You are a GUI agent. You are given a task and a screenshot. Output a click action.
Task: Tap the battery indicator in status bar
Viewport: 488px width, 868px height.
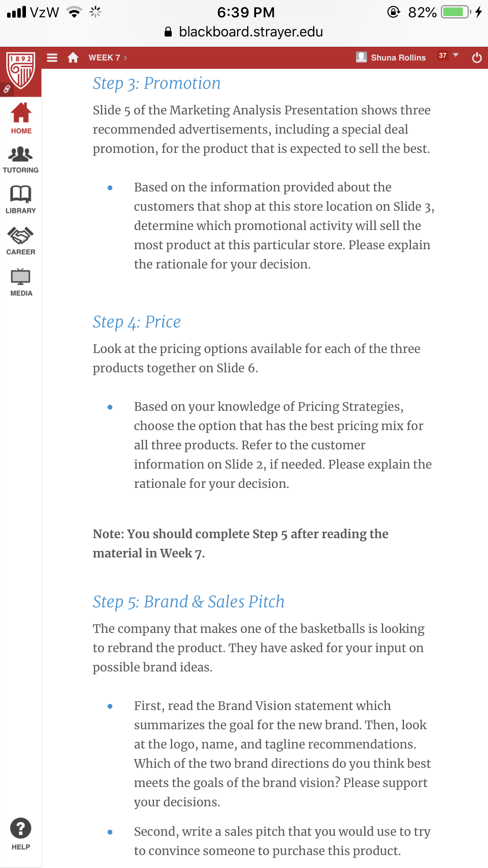tap(456, 12)
